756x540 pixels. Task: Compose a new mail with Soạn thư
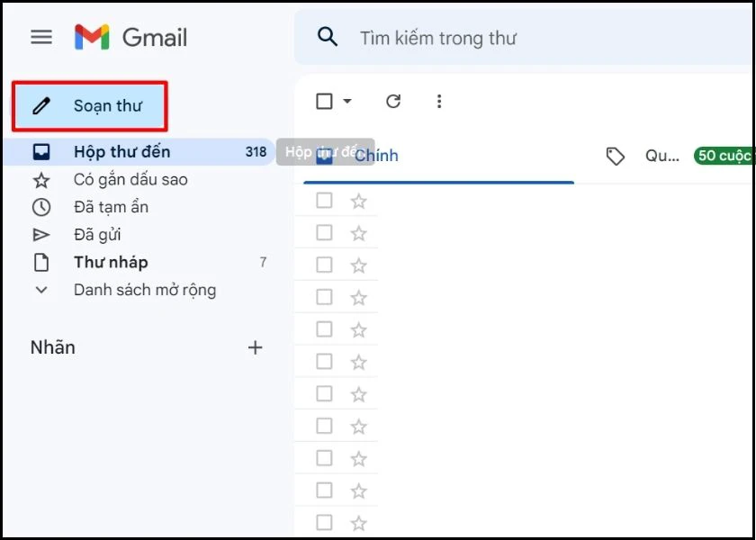click(90, 106)
